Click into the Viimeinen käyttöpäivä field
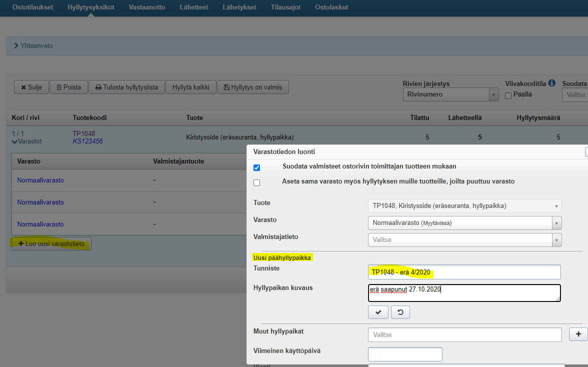This screenshot has width=588, height=367. pyautogui.click(x=405, y=354)
